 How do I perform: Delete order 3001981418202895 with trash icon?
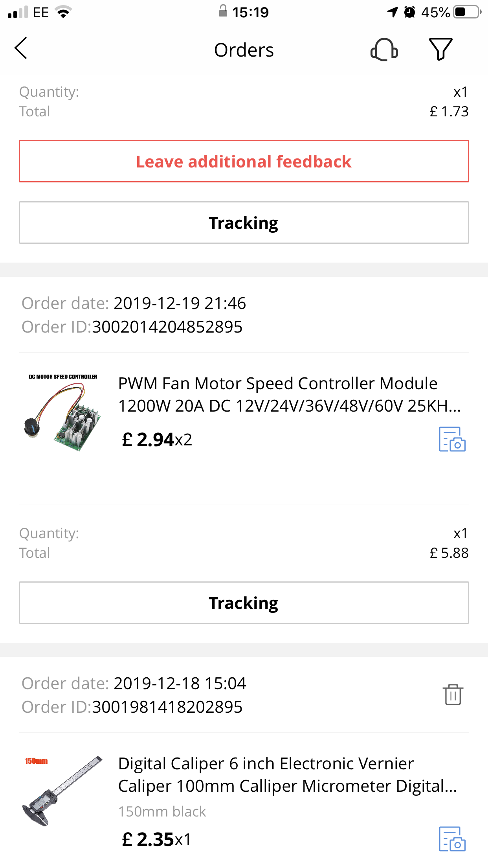pyautogui.click(x=453, y=694)
